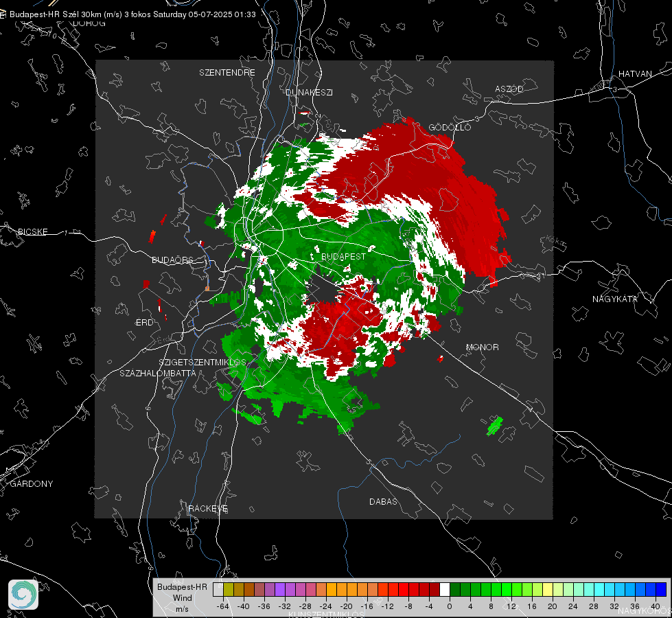Click the -36 legend scale value

(264, 606)
